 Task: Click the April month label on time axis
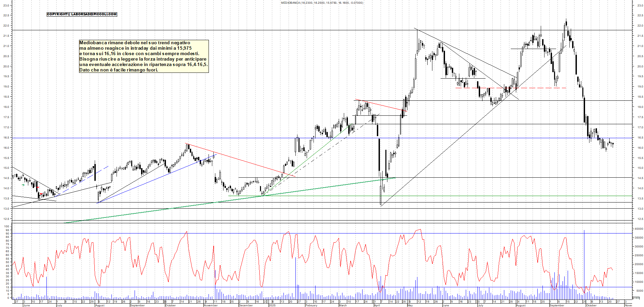pyautogui.click(x=377, y=305)
